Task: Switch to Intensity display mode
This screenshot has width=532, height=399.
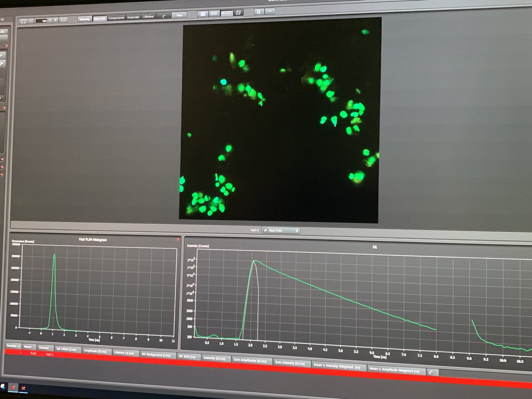Action: click(x=85, y=19)
